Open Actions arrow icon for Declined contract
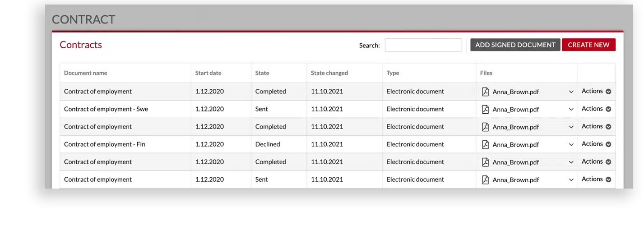Screen dimensions: 644x226 (x=608, y=144)
